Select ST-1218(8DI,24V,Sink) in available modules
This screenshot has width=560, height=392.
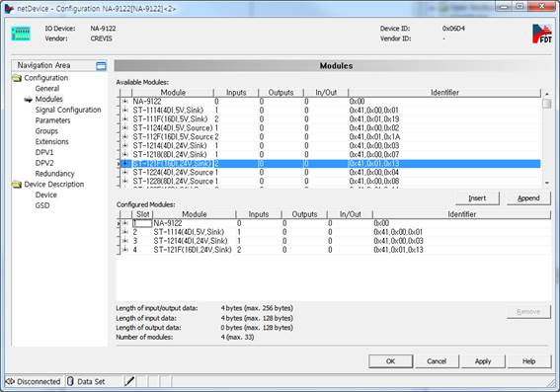tap(329, 155)
